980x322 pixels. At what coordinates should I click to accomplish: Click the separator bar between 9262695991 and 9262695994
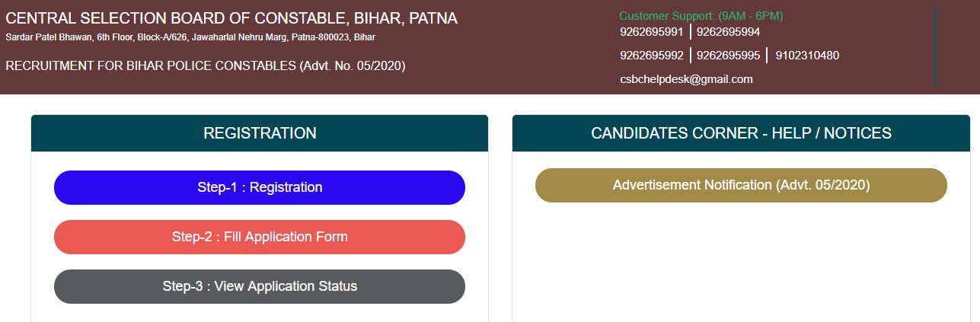pos(691,32)
